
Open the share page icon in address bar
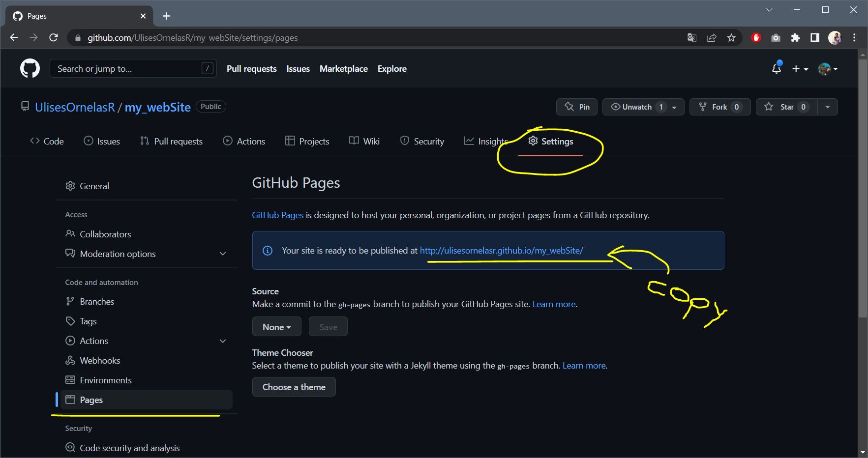click(712, 38)
